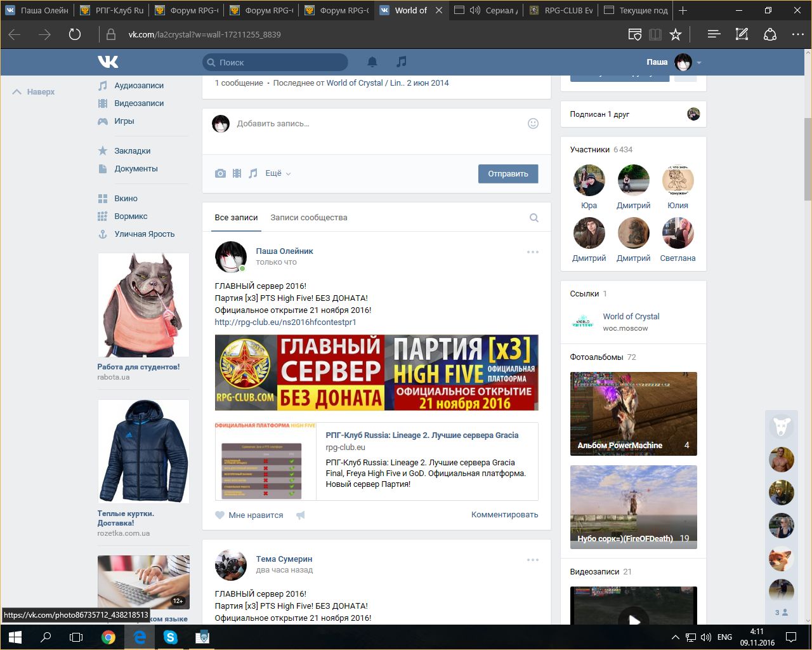Viewport: 812px width, 650px height.
Task: Jump up with the Наверх link
Action: click(x=34, y=92)
